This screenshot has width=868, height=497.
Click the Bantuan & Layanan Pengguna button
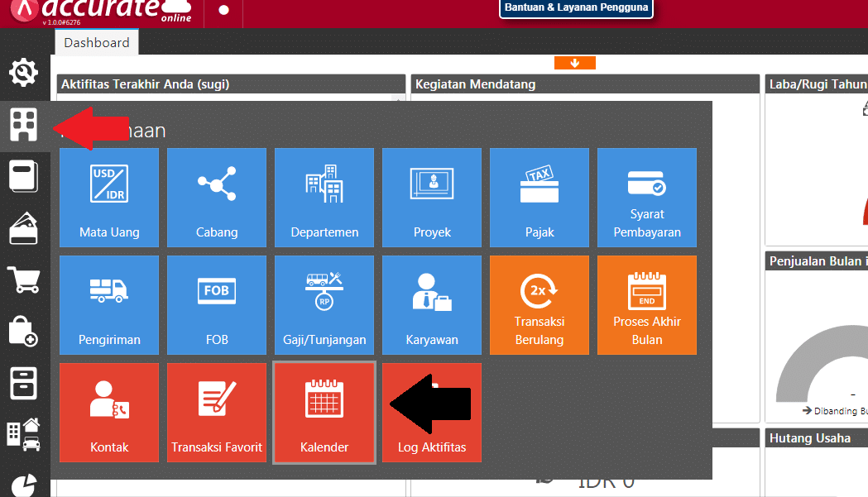pyautogui.click(x=576, y=7)
